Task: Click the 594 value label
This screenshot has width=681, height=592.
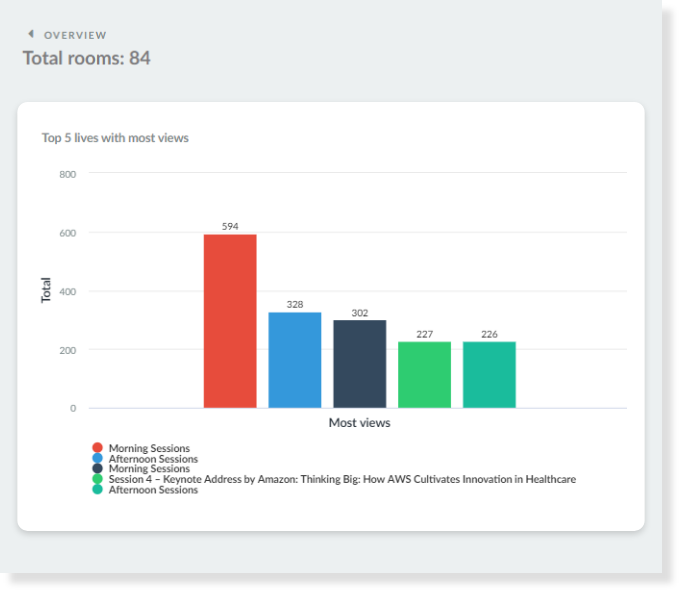Action: (230, 226)
